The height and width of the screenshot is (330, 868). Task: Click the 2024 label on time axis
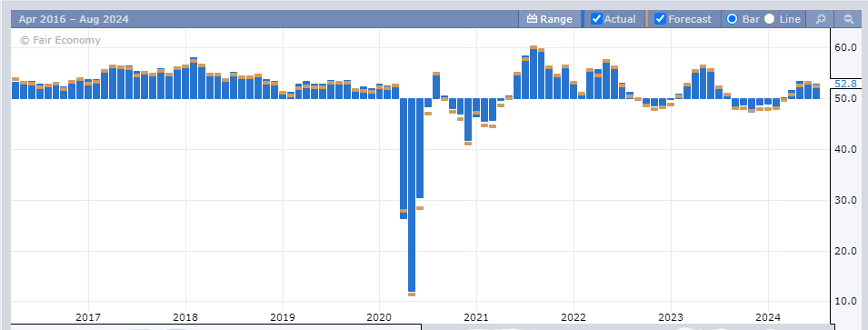pyautogui.click(x=768, y=318)
